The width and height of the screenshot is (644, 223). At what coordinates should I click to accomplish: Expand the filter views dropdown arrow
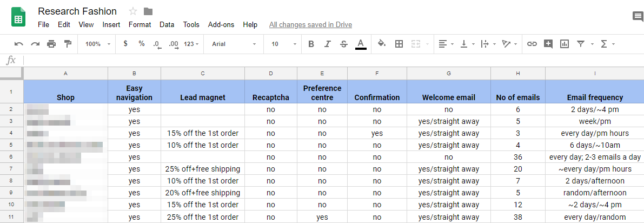(x=592, y=44)
